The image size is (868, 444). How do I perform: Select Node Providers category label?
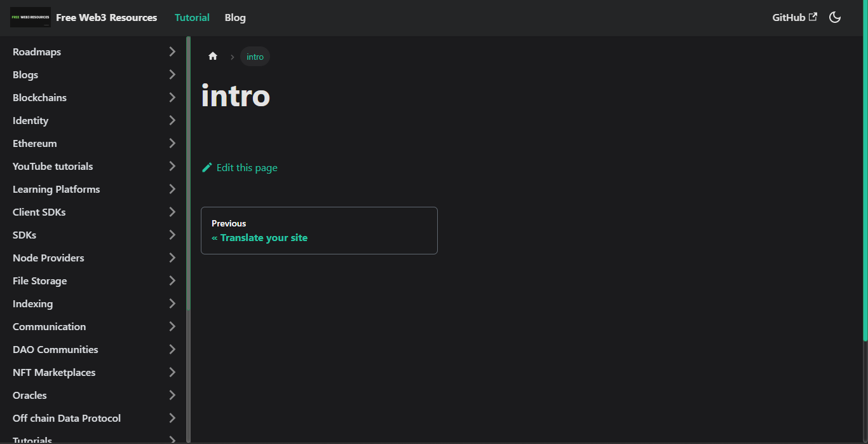48,258
